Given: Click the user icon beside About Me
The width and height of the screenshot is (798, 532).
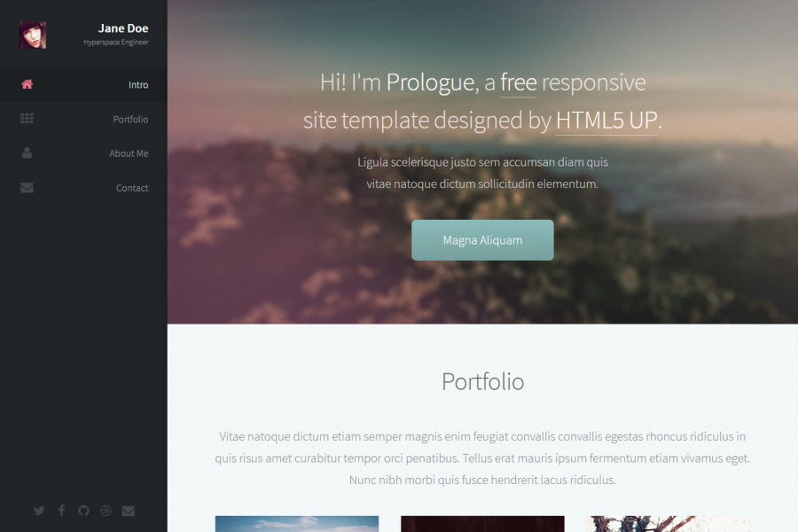Looking at the screenshot, I should tap(27, 153).
